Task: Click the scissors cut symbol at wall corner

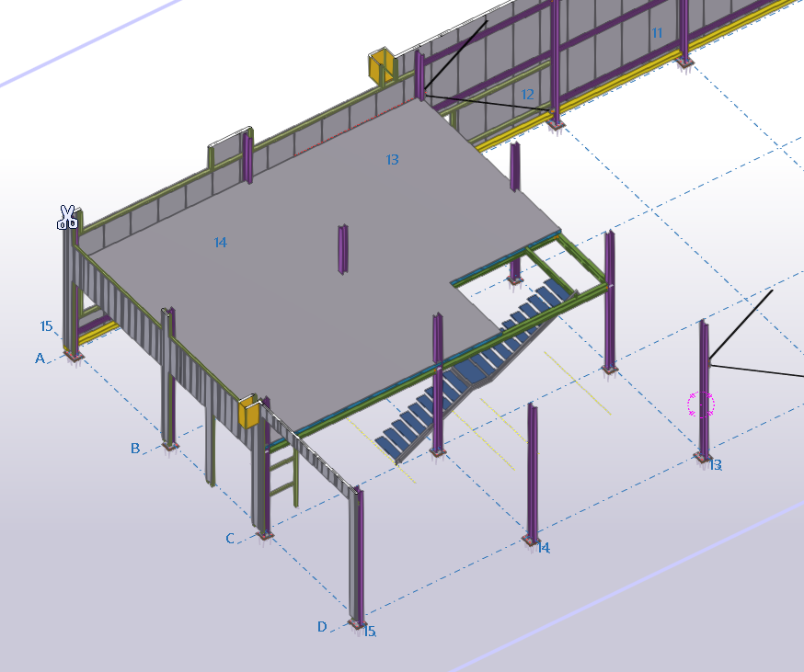Action: tap(67, 217)
